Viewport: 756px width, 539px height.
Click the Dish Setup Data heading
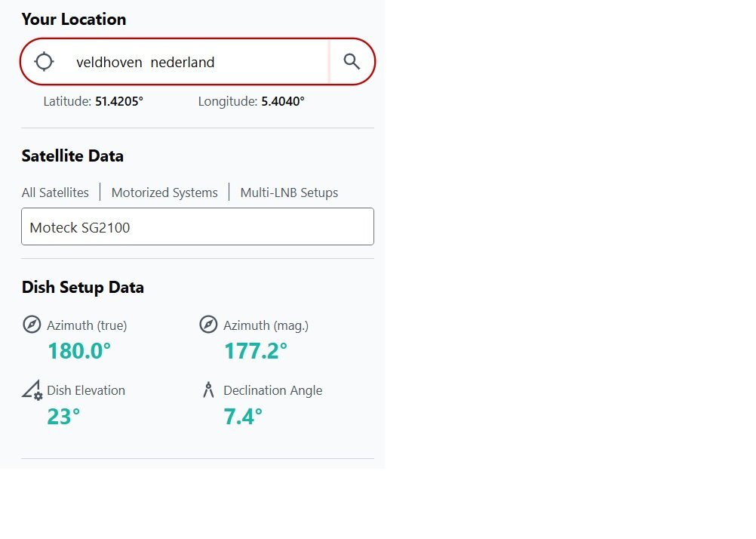click(83, 288)
